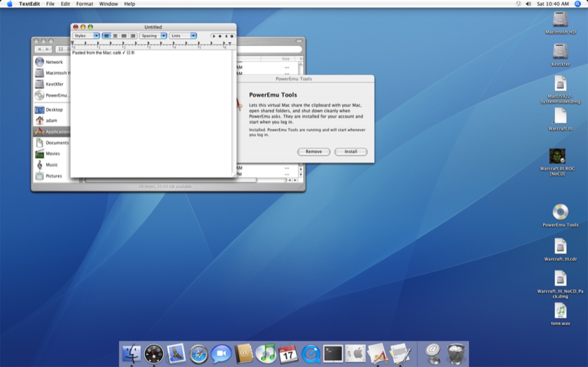The height and width of the screenshot is (367, 588).
Task: Select the center tab stop marker button
Action: (x=220, y=36)
